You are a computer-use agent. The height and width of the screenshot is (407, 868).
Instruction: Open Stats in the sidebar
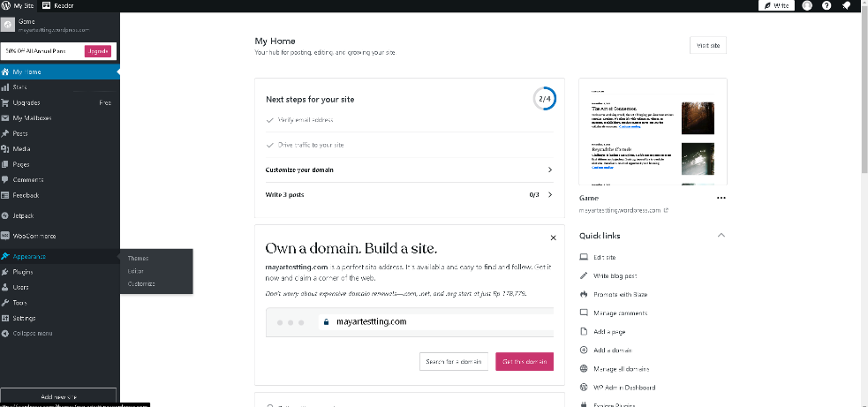tap(60, 87)
